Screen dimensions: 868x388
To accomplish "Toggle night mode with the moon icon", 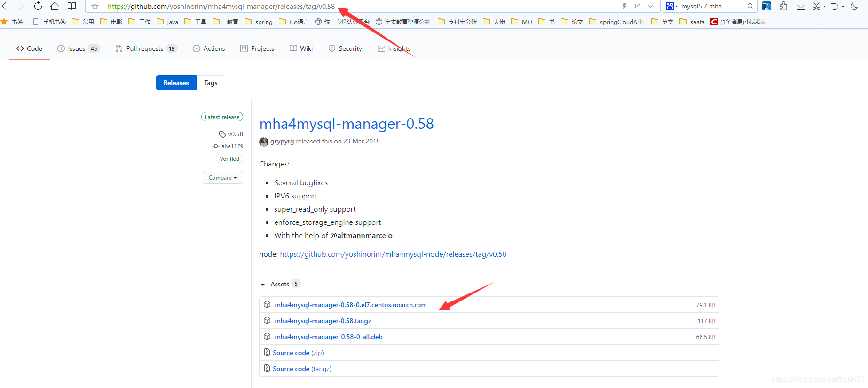I will [854, 6].
